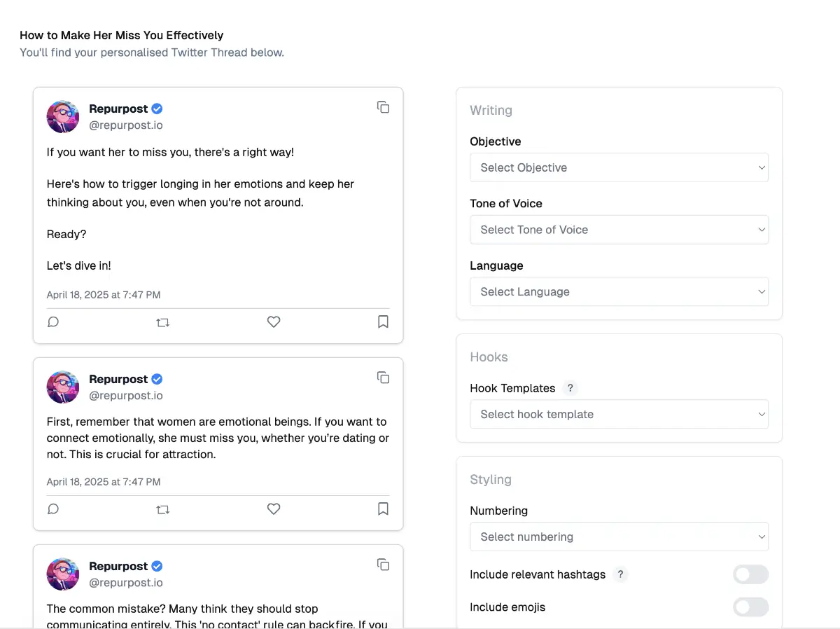Bookmark the first tweet
Image resolution: width=840 pixels, height=629 pixels.
(383, 322)
